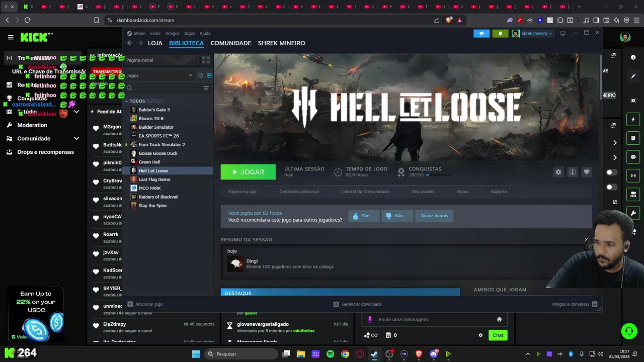Click Adicionar jogo button
Viewport: 644px width, 362px height.
click(x=145, y=304)
